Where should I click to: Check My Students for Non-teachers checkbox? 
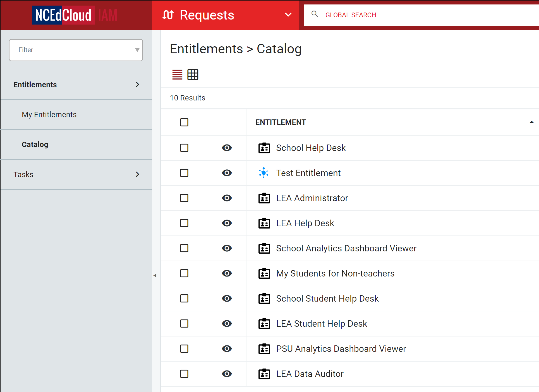click(x=184, y=273)
